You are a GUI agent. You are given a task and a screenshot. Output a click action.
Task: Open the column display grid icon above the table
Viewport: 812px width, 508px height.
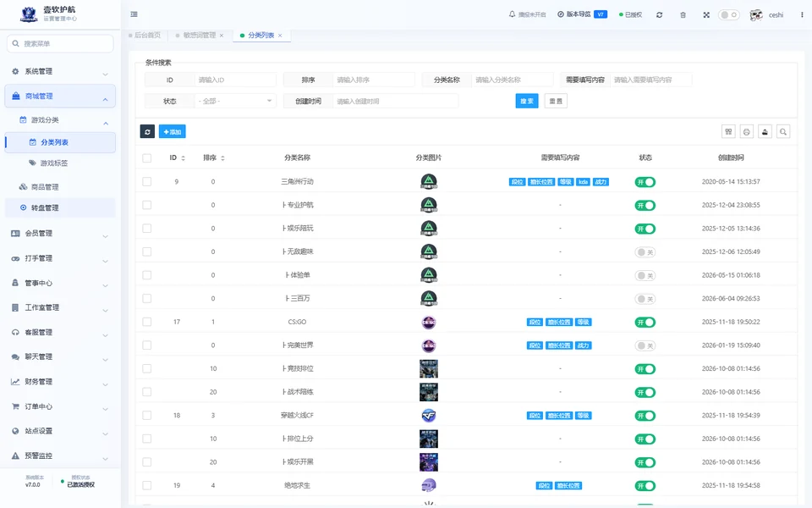click(728, 132)
